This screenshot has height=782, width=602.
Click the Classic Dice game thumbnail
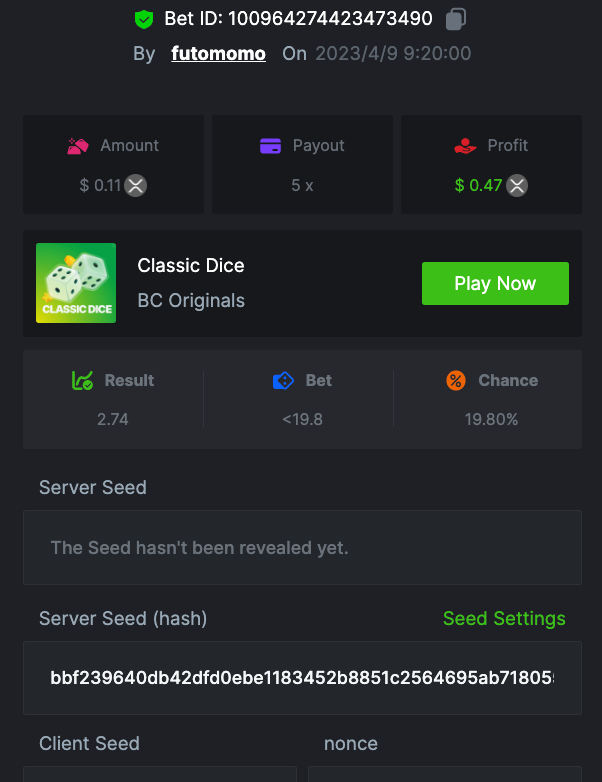[76, 283]
